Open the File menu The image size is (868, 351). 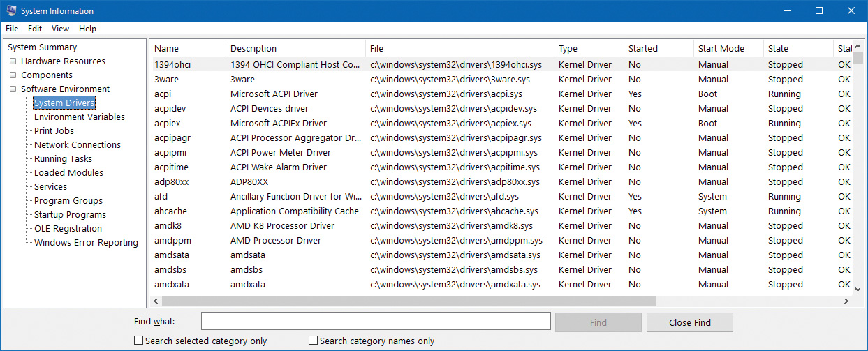point(12,29)
